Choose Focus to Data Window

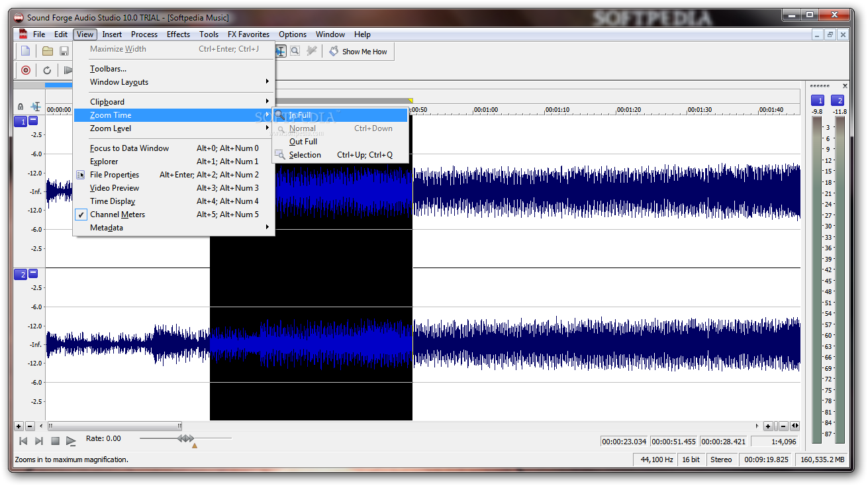point(173,148)
